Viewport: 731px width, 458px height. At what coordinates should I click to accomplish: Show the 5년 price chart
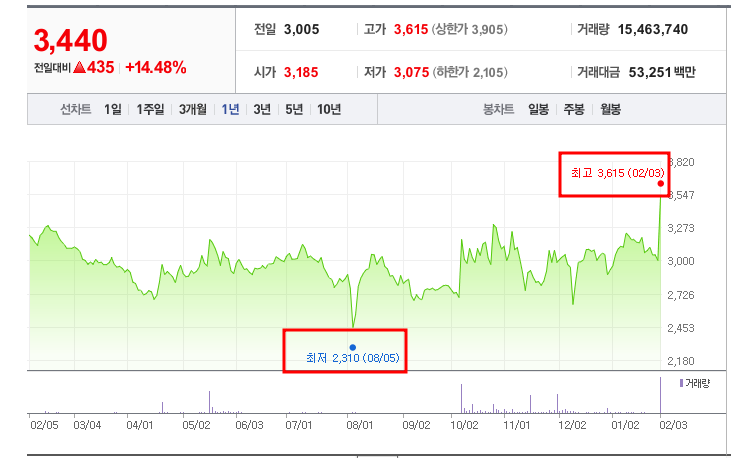click(294, 109)
